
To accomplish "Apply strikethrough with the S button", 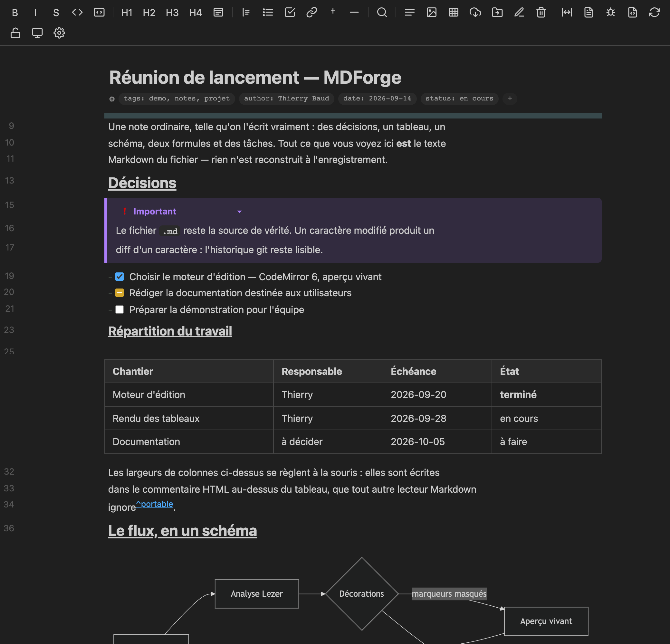I will coord(56,13).
